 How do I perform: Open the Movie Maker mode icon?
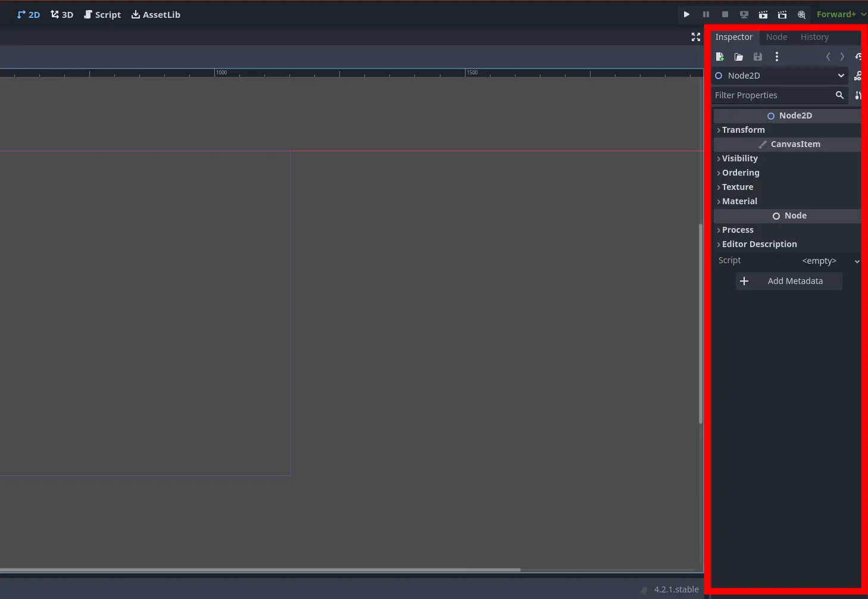coord(801,14)
